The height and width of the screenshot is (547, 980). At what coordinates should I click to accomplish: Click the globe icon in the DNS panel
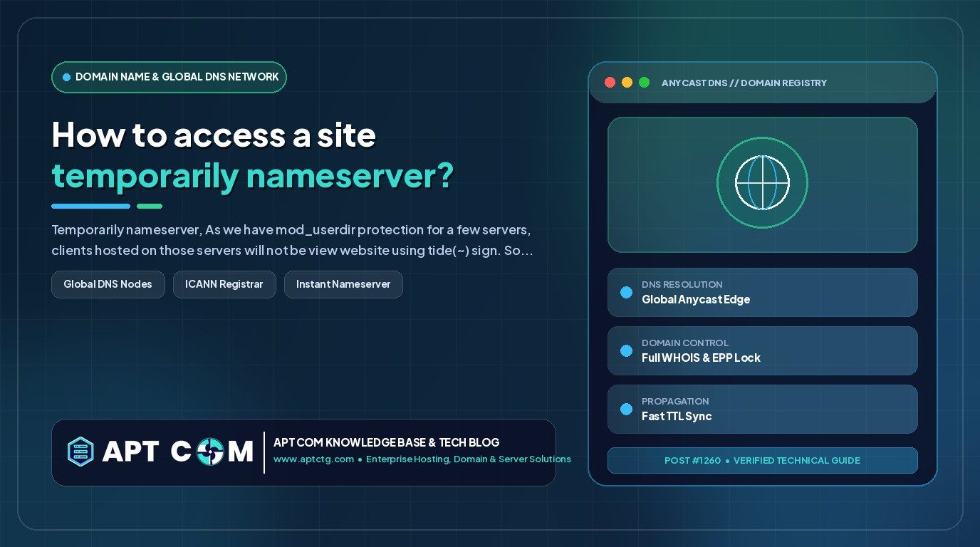coord(762,183)
